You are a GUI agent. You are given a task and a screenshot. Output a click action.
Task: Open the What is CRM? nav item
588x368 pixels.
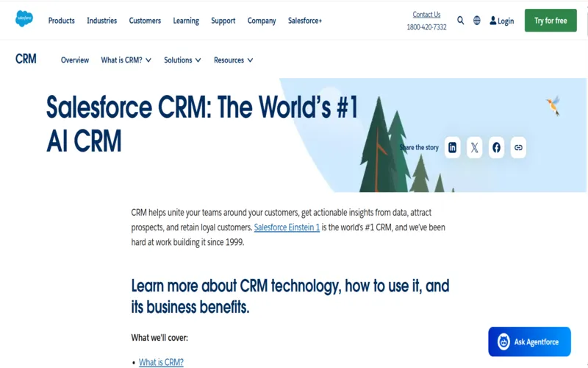[x=121, y=60]
